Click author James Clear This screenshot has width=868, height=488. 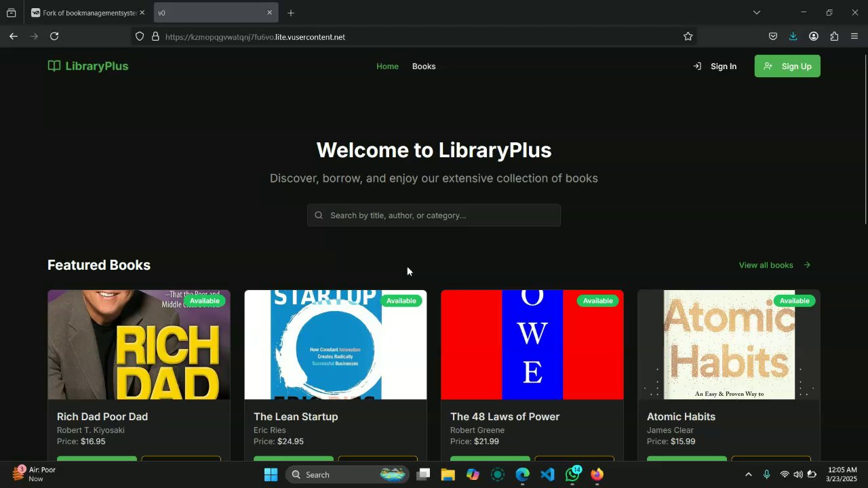point(670,430)
